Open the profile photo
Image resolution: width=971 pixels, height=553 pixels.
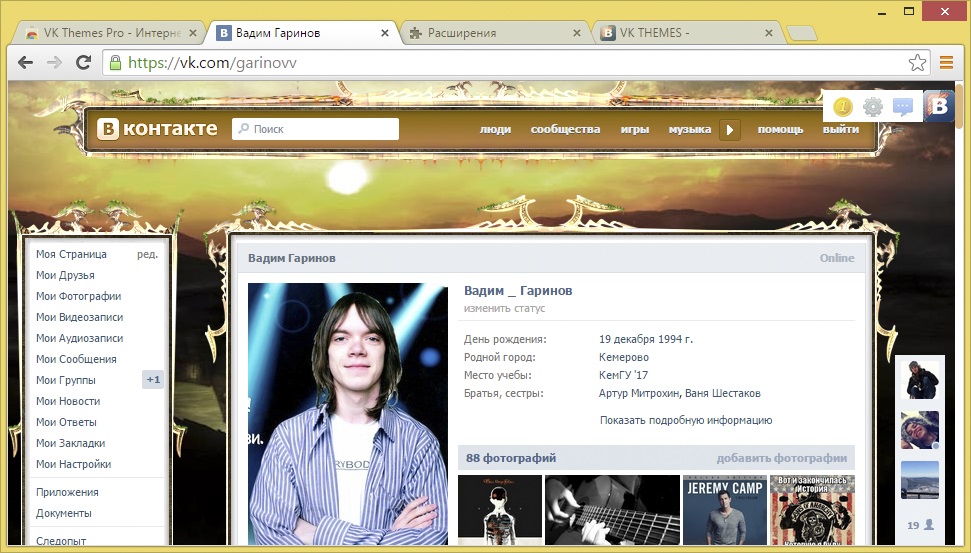pos(347,414)
